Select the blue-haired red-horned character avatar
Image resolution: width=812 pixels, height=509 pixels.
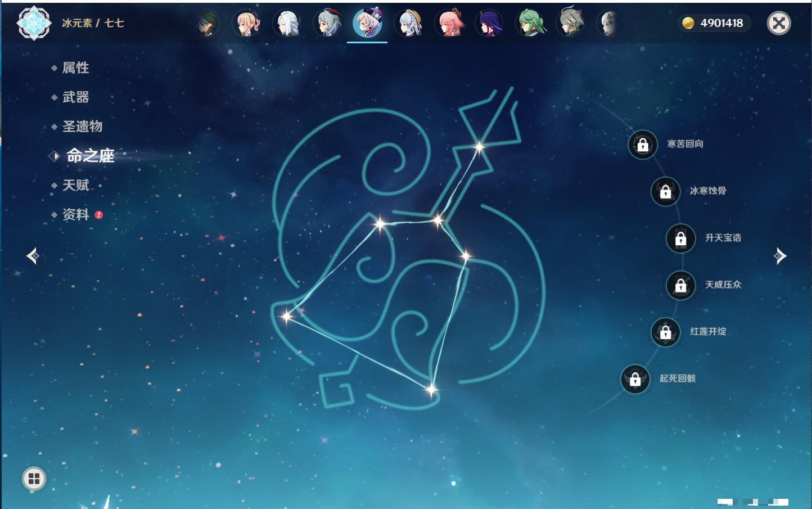pyautogui.click(x=328, y=23)
